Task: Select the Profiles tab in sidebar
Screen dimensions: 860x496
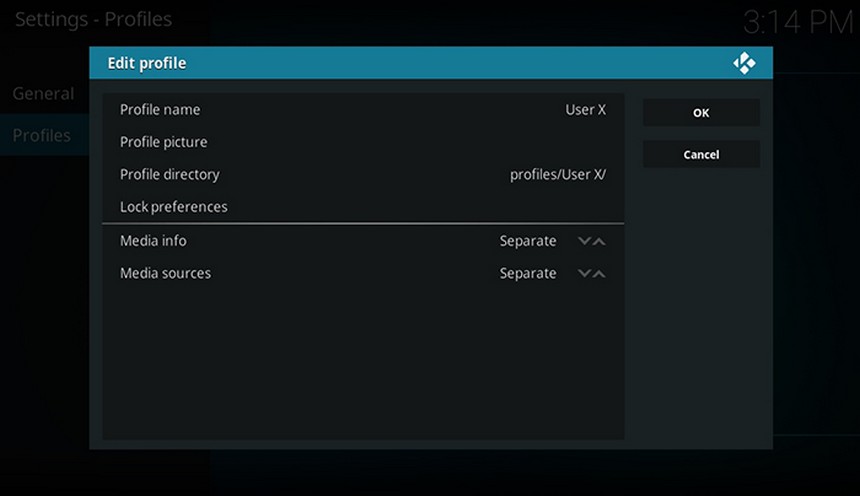Action: (42, 136)
